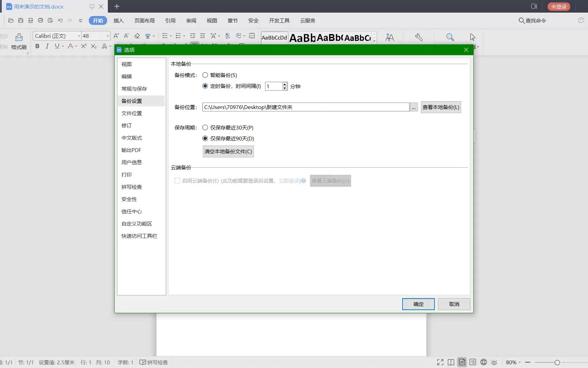Open print preview icon
588x368 pixels.
click(50, 20)
